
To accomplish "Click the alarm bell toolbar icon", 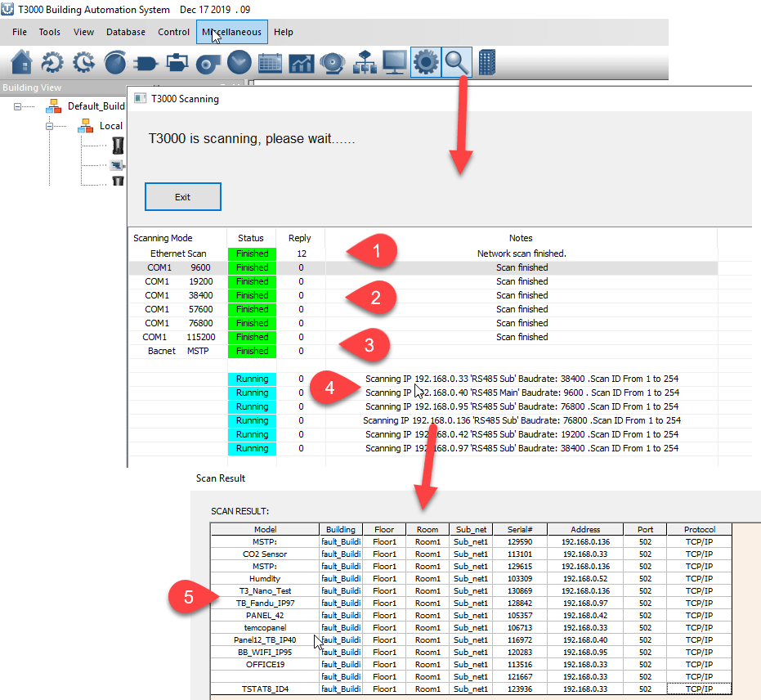I will tap(333, 63).
